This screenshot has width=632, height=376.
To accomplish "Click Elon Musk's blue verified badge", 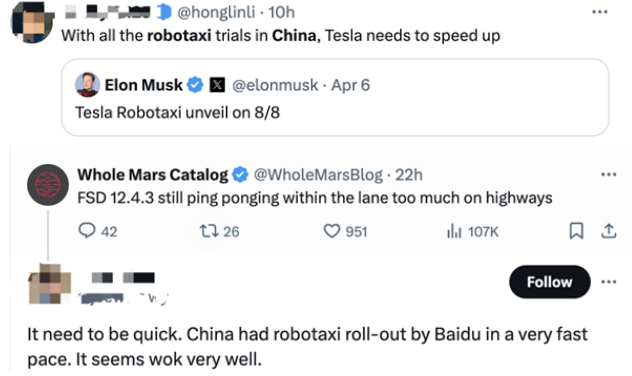I will point(196,85).
